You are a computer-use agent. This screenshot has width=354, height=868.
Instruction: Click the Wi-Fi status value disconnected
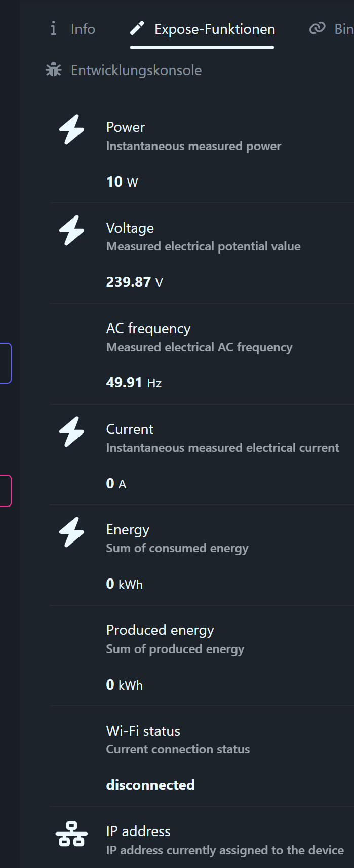(x=150, y=785)
